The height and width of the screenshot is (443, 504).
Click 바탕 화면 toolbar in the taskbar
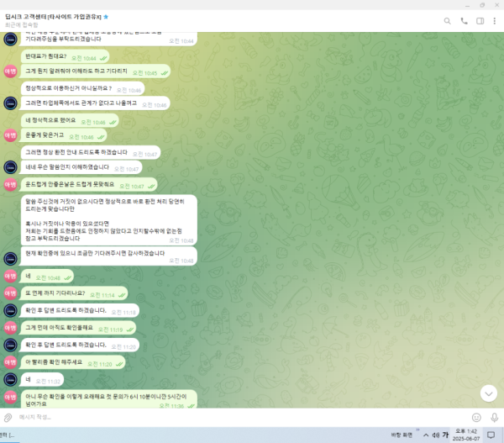tap(402, 435)
